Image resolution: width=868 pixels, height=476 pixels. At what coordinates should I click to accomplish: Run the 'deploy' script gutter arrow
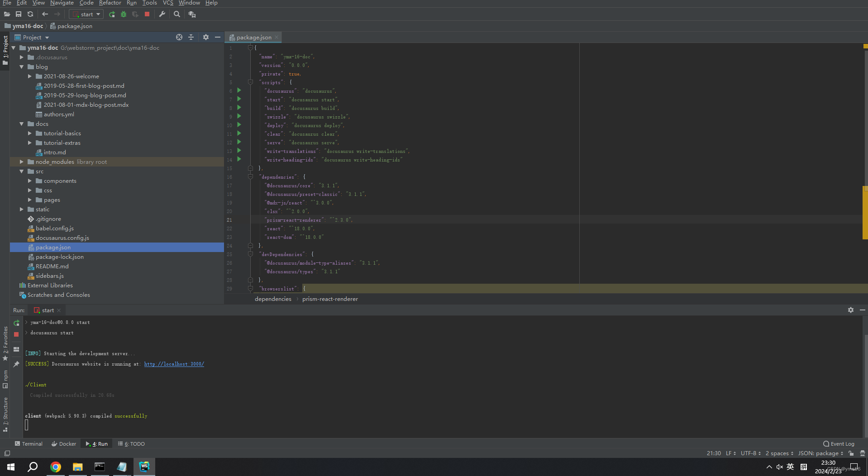(239, 125)
